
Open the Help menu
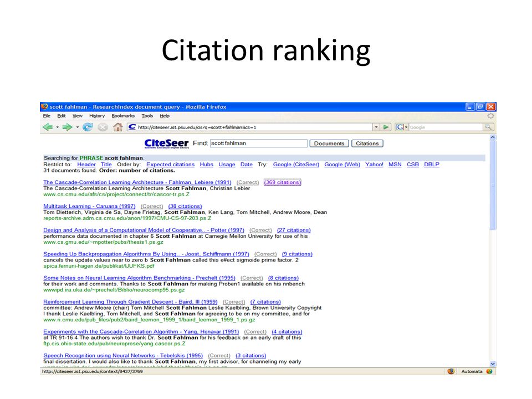pos(165,116)
